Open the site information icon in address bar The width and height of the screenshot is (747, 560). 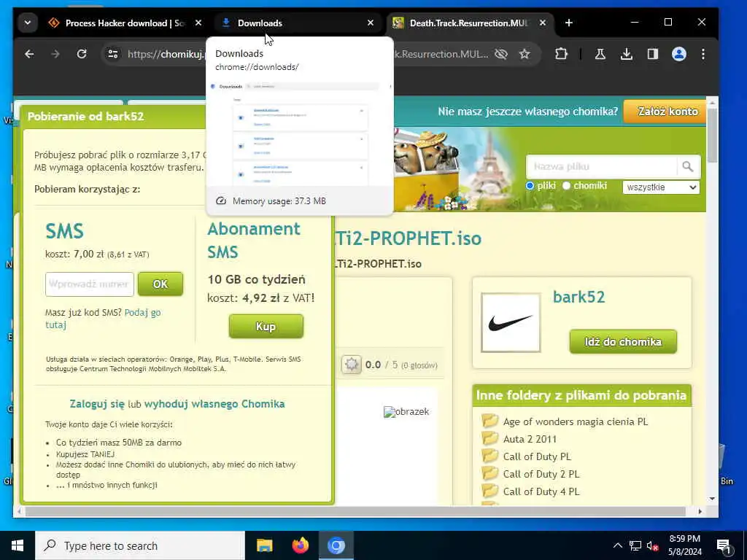pyautogui.click(x=113, y=54)
